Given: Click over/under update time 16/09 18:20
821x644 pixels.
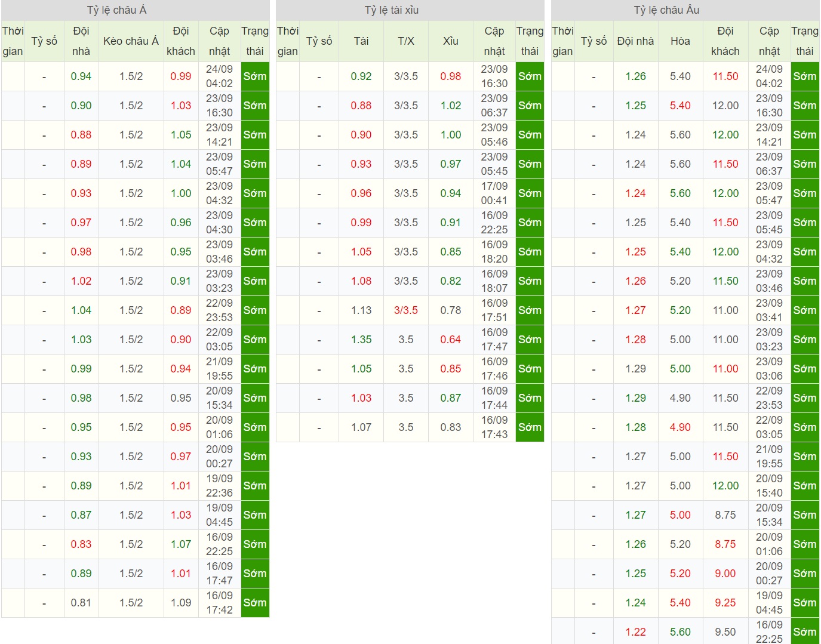Looking at the screenshot, I should click(x=494, y=252).
